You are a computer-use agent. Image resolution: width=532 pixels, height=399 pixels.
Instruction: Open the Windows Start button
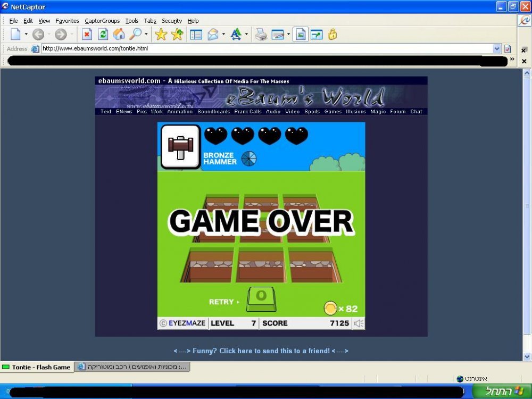(503, 391)
